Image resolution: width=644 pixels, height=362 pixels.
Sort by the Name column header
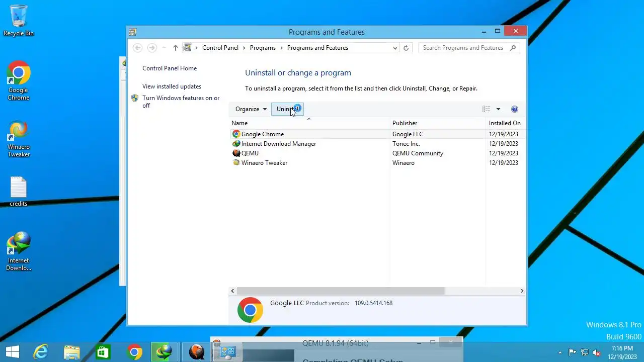click(x=308, y=123)
